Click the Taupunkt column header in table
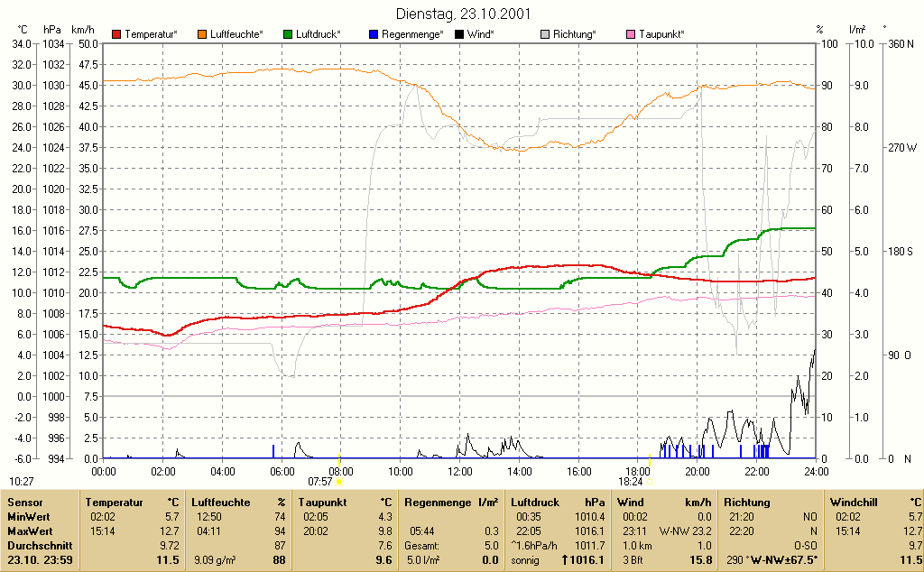Image resolution: width=924 pixels, height=572 pixels. pos(322,503)
